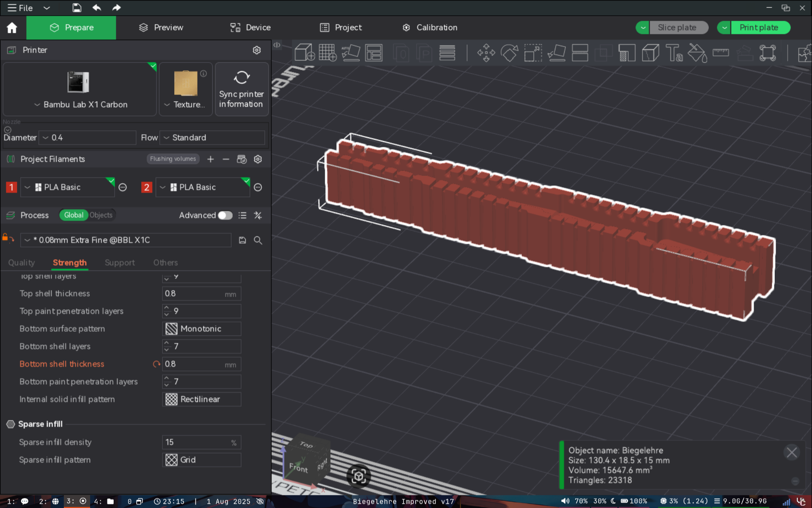Save the process preset floppy icon

coord(242,240)
